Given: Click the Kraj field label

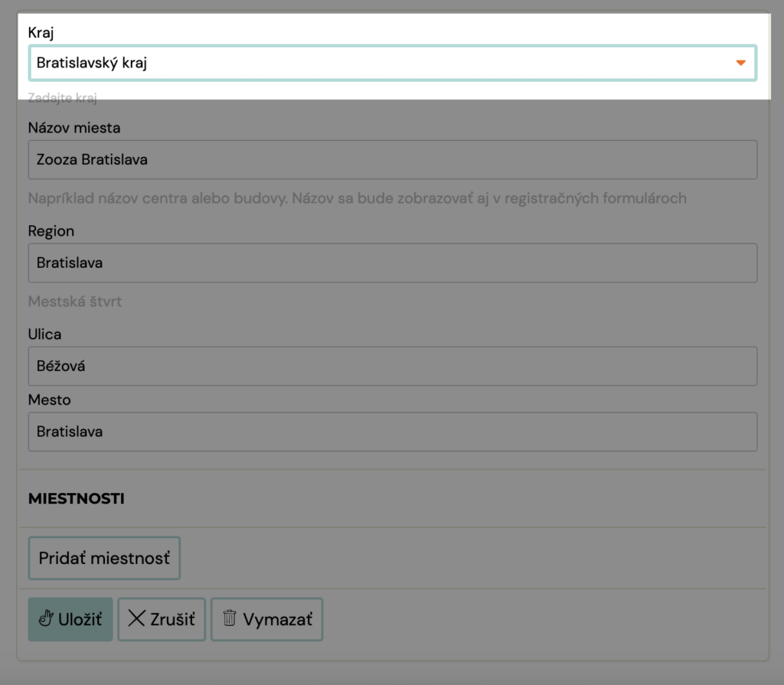Looking at the screenshot, I should coord(41,32).
